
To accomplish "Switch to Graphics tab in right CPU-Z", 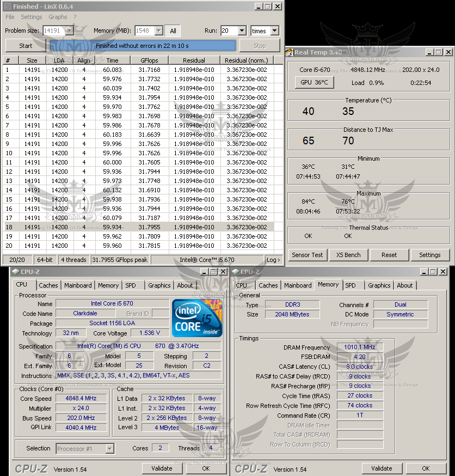I will (379, 285).
